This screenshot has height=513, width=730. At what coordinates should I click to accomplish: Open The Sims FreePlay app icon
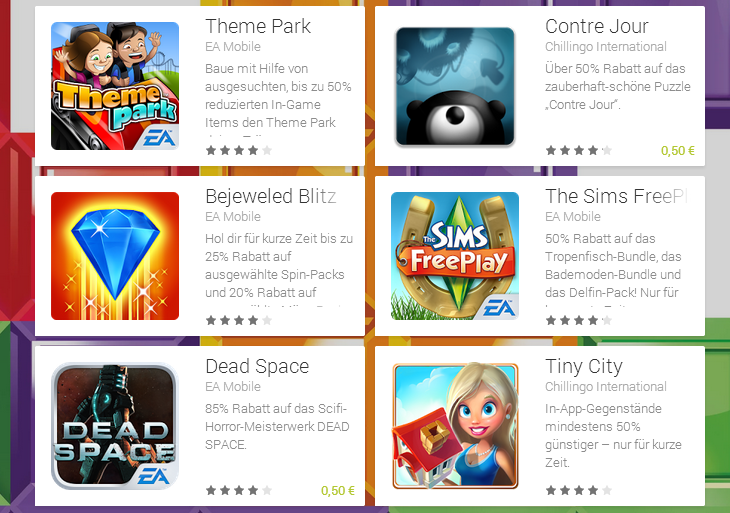click(455, 256)
